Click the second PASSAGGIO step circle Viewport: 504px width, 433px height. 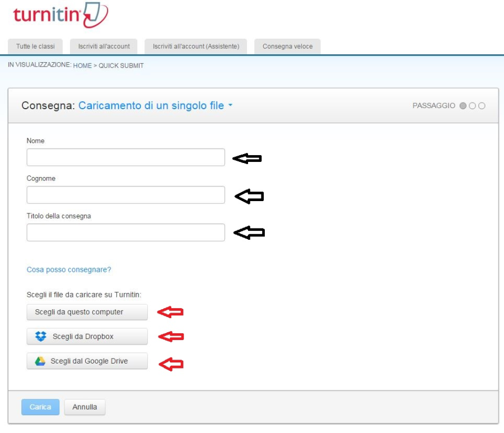click(472, 106)
